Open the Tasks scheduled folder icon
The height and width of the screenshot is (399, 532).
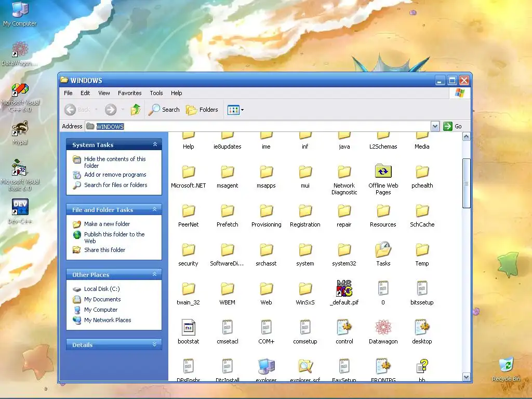tap(383, 250)
